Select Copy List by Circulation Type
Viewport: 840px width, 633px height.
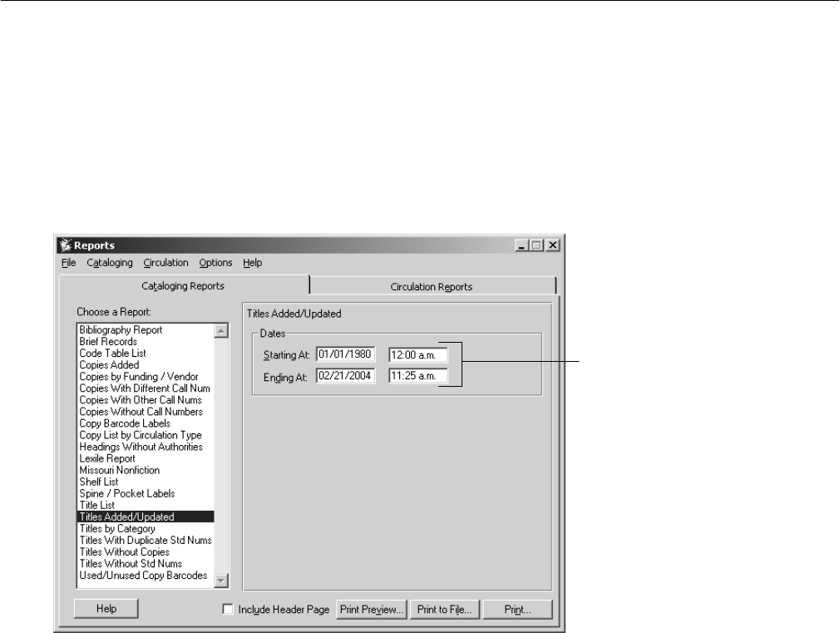pos(146,435)
